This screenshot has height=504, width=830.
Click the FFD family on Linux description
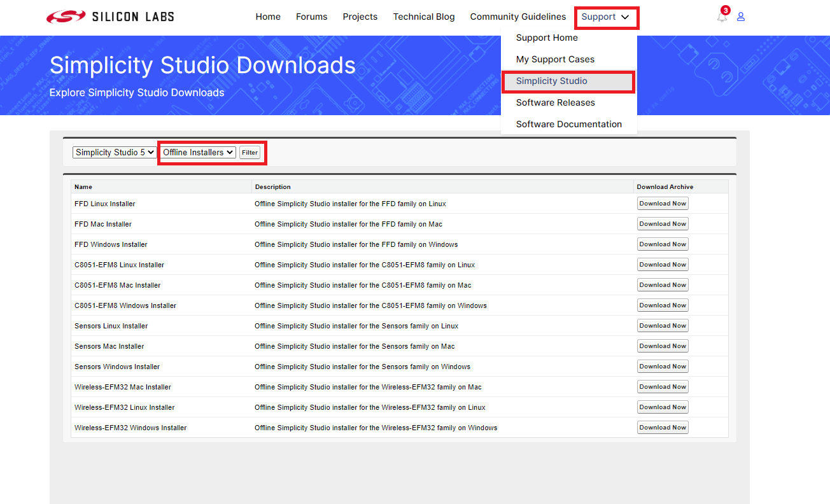[x=350, y=204]
